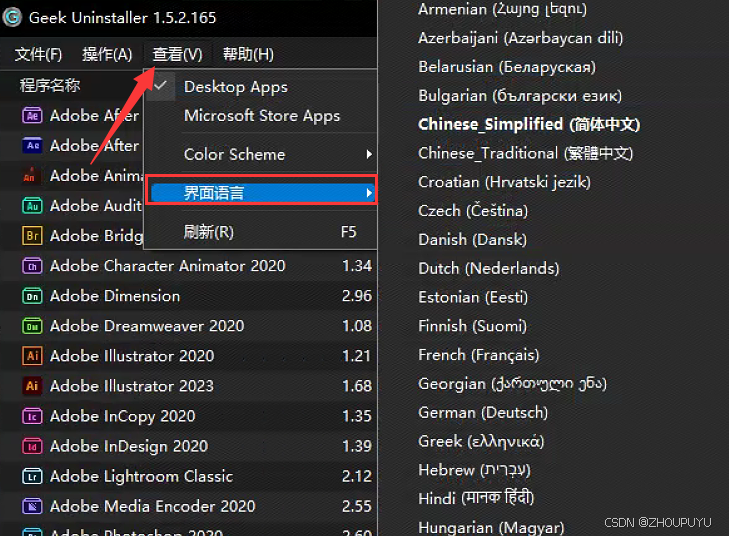Click size value 2.96 for Dimension
729x536 pixels.
pos(357,296)
